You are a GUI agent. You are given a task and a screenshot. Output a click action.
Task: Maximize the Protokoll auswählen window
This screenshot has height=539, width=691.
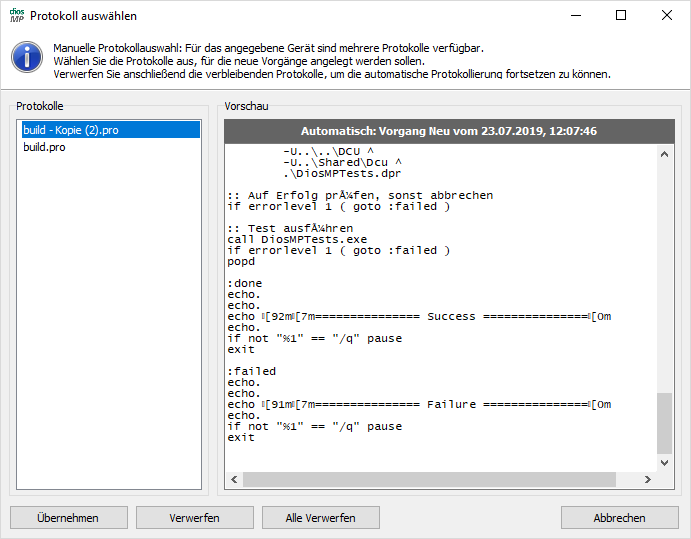(x=620, y=15)
